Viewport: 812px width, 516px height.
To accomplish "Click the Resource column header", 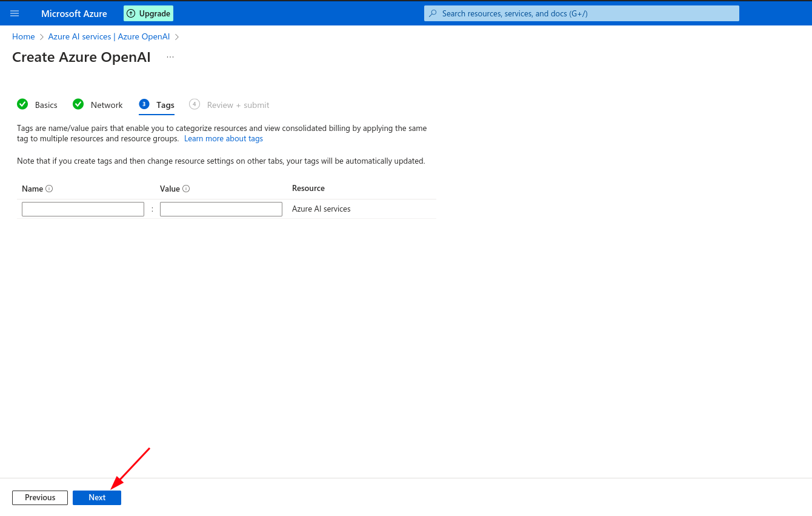I will coord(308,188).
